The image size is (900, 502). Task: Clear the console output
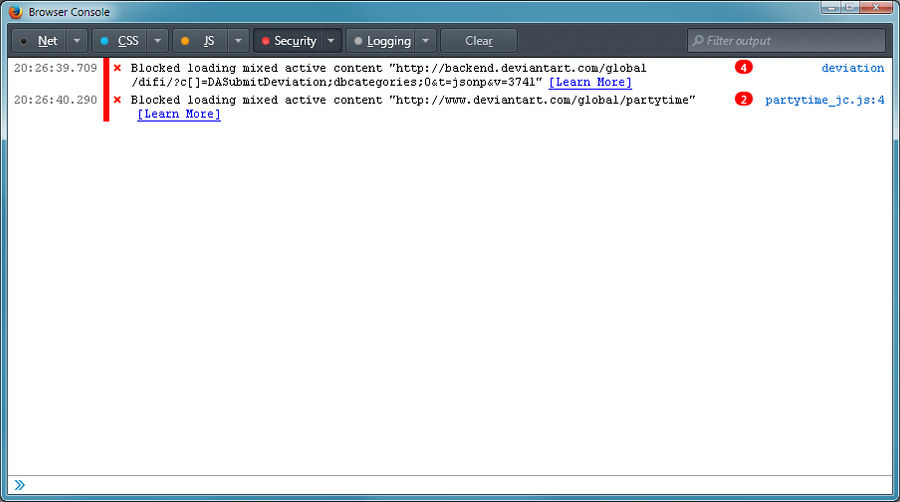tap(479, 41)
